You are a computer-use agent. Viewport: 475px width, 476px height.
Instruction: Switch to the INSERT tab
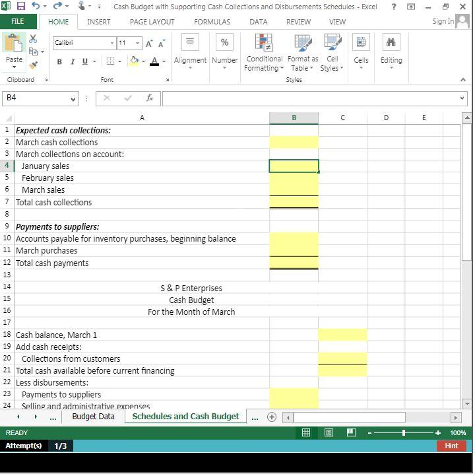(x=98, y=22)
